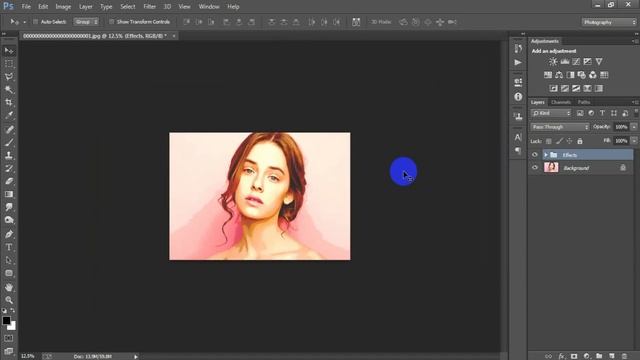Select the Path Selection tool

click(x=9, y=260)
